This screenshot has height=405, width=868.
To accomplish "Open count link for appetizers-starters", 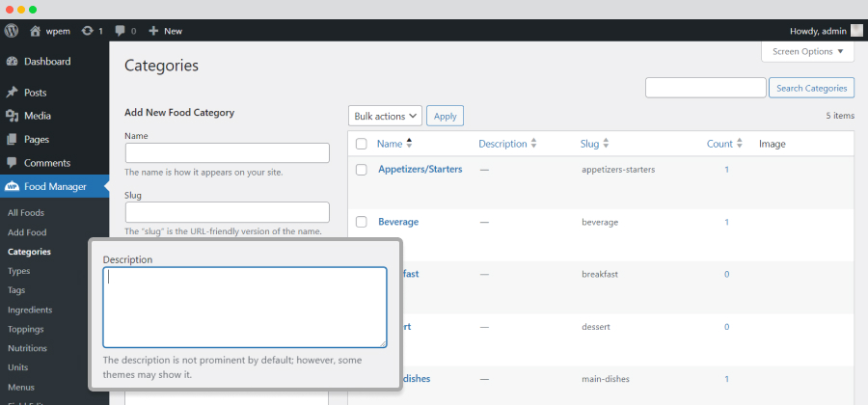I will point(727,170).
